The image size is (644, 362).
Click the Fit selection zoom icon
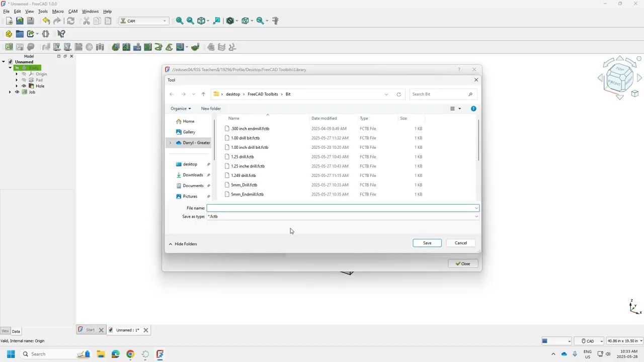(190, 21)
